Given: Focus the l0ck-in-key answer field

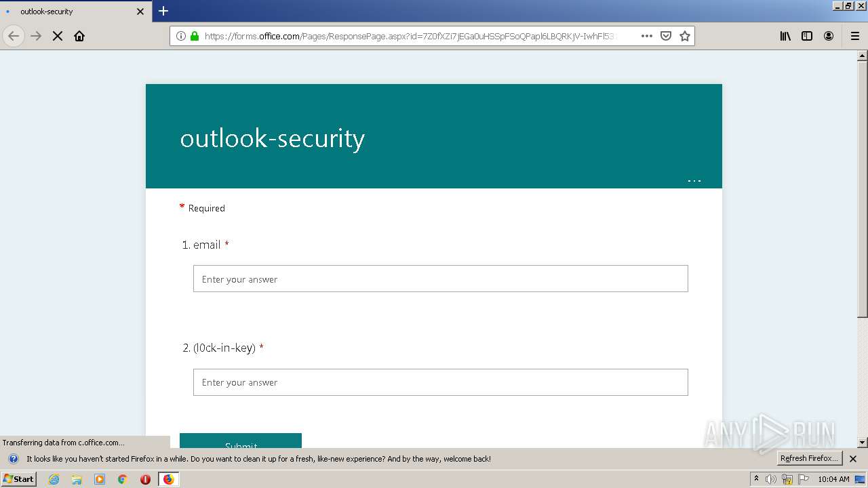Looking at the screenshot, I should (441, 382).
